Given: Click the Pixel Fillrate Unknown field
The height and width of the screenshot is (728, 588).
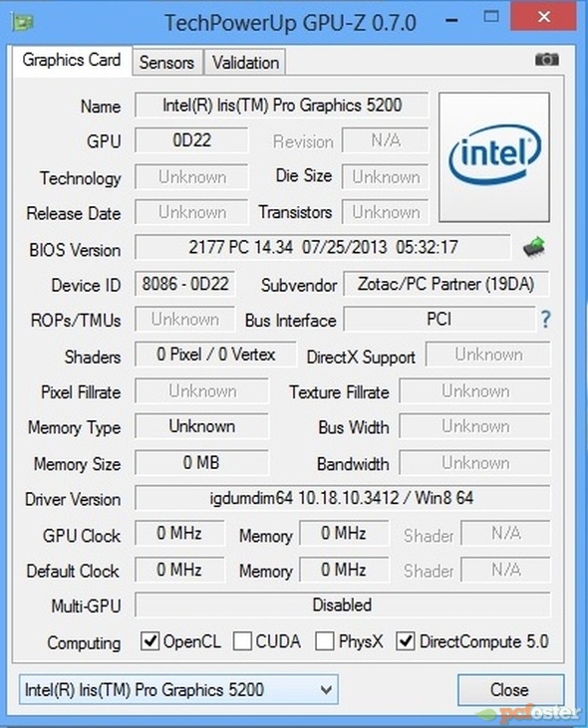Looking at the screenshot, I should 201,391.
